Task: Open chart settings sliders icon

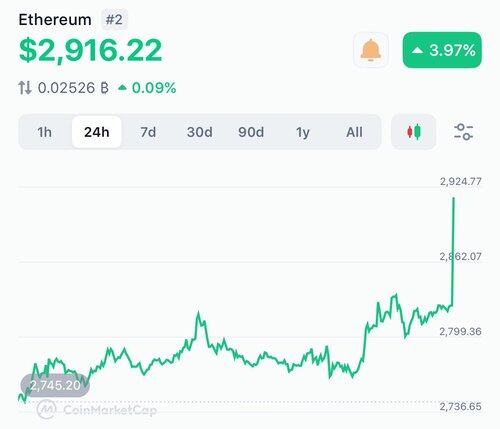Action: (463, 132)
